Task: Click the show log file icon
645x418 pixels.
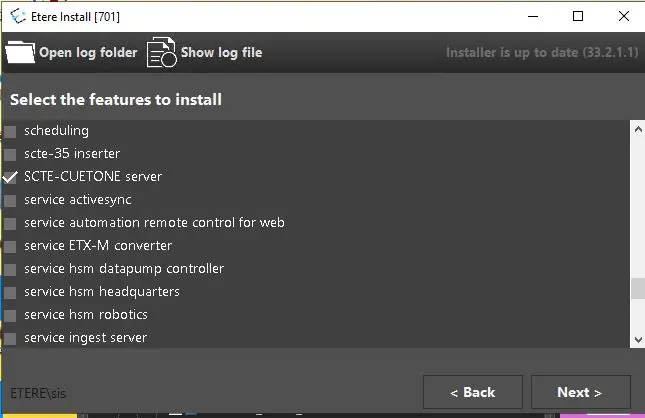Action: pyautogui.click(x=161, y=52)
